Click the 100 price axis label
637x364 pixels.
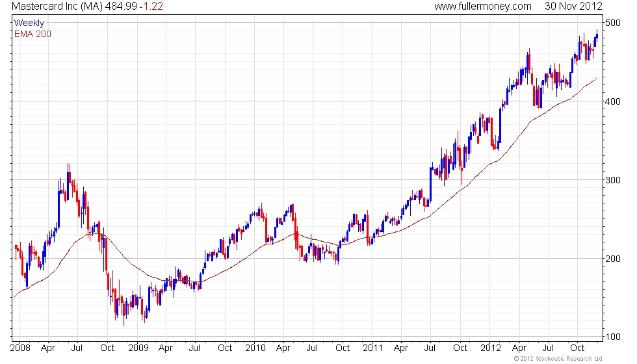tap(612, 337)
